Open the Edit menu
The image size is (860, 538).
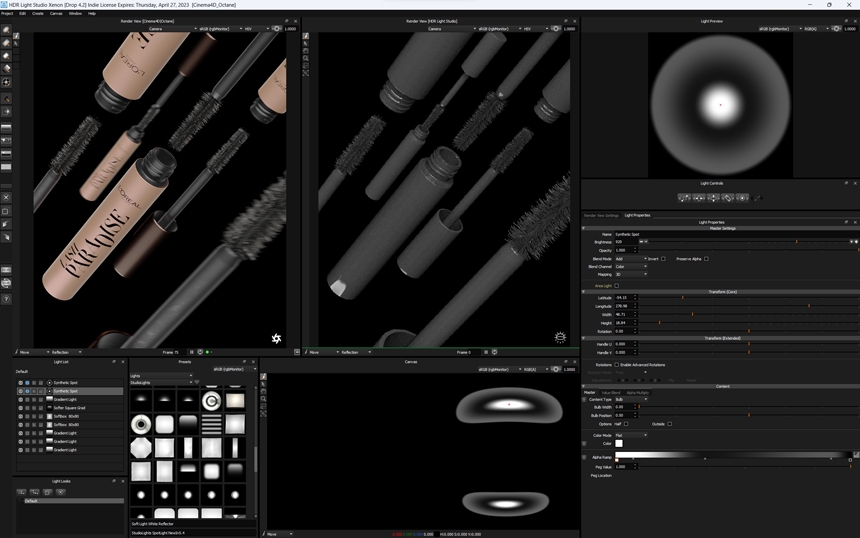[22, 13]
